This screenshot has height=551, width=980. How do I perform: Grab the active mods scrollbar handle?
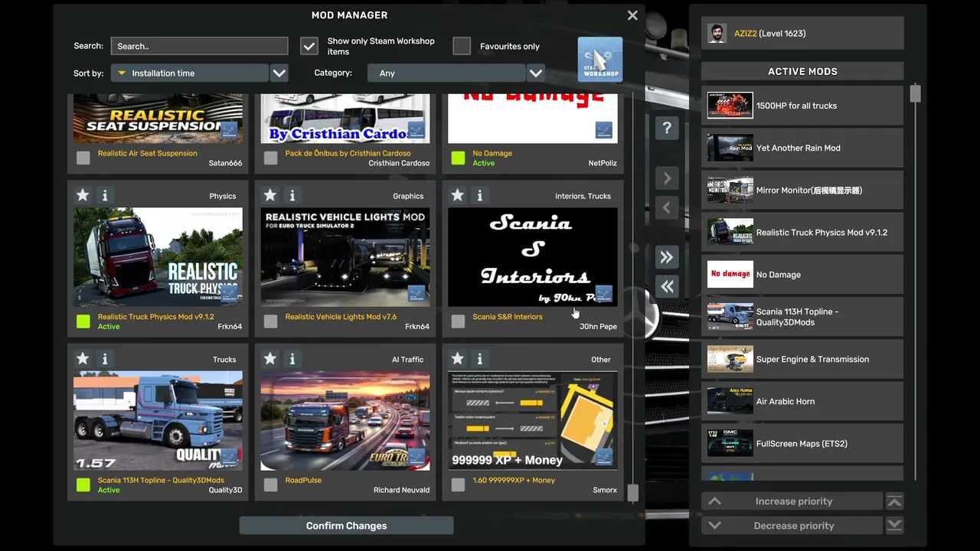click(x=915, y=93)
